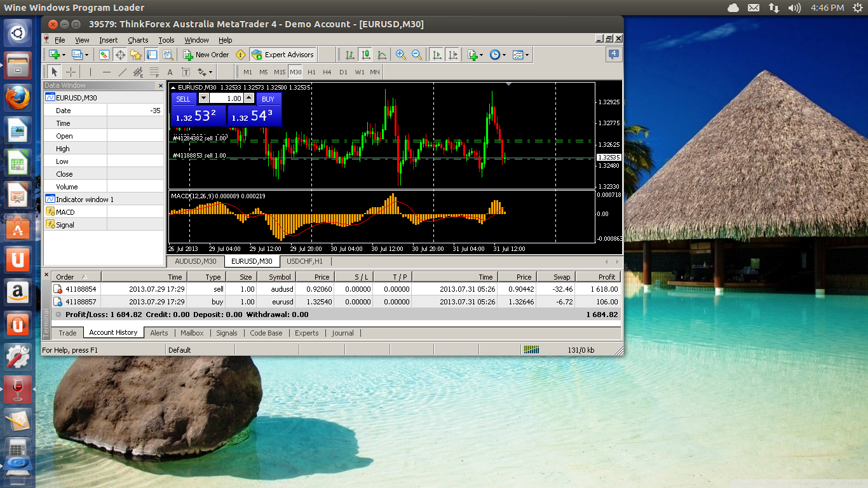This screenshot has height=488, width=868.
Task: Switch chart to line chart style
Action: click(382, 55)
